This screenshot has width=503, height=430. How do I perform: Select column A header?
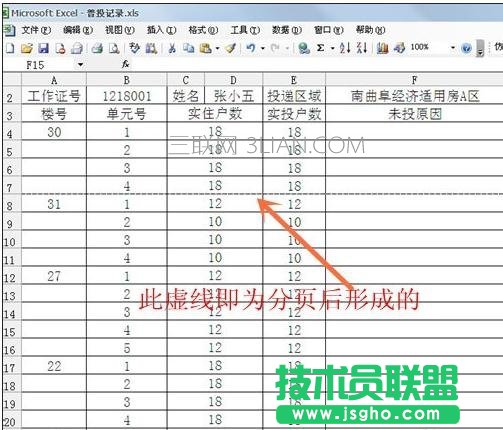[x=54, y=80]
